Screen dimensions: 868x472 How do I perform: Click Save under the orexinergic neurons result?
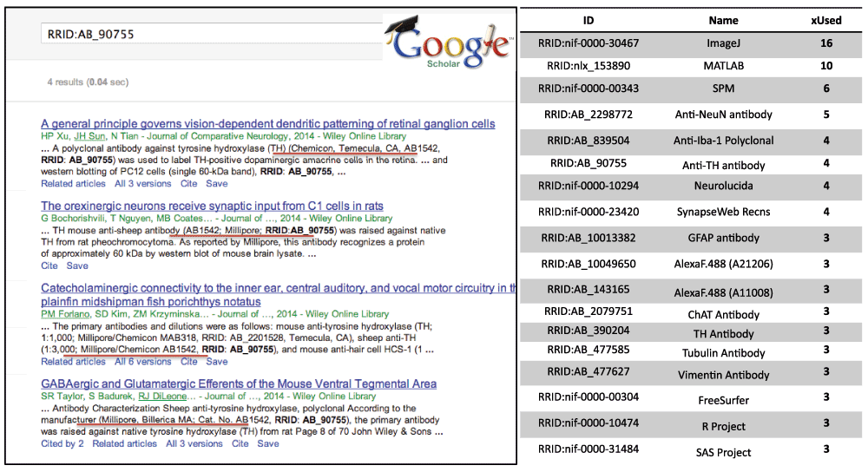78,265
